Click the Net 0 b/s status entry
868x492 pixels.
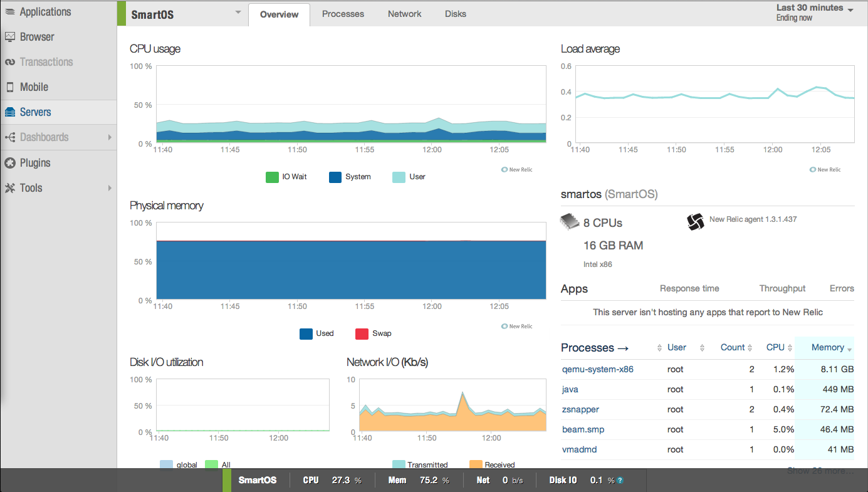(x=499, y=480)
